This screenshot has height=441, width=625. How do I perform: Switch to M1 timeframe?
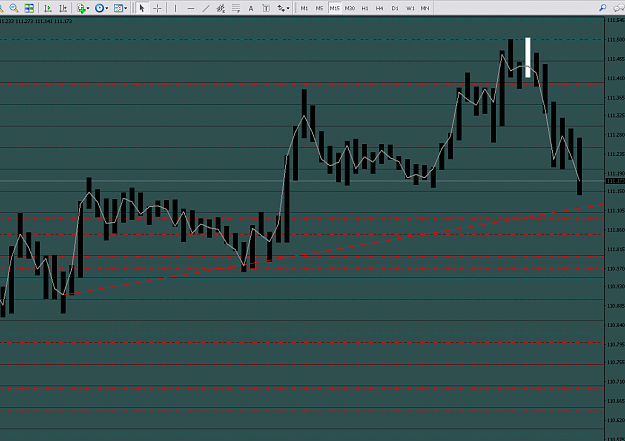click(304, 8)
